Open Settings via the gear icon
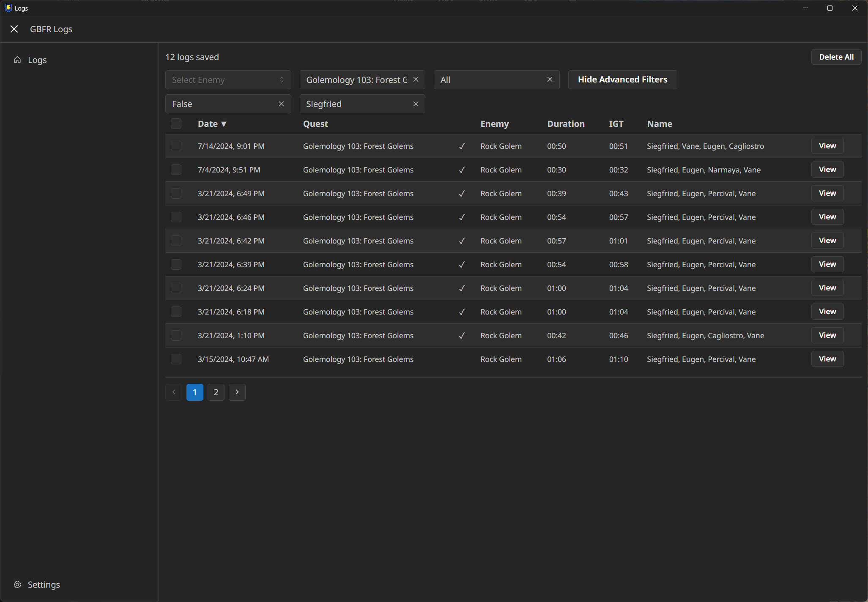 coord(17,585)
